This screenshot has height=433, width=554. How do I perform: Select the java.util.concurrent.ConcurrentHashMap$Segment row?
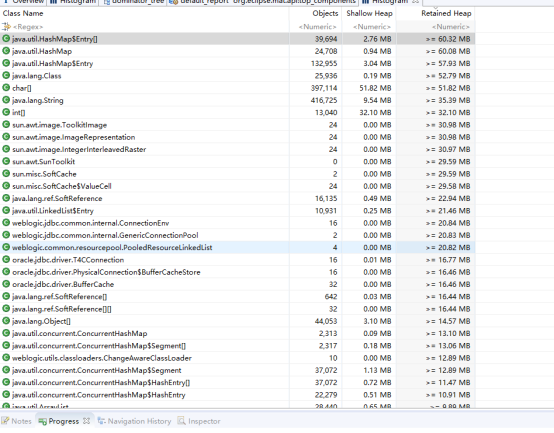click(x=237, y=370)
